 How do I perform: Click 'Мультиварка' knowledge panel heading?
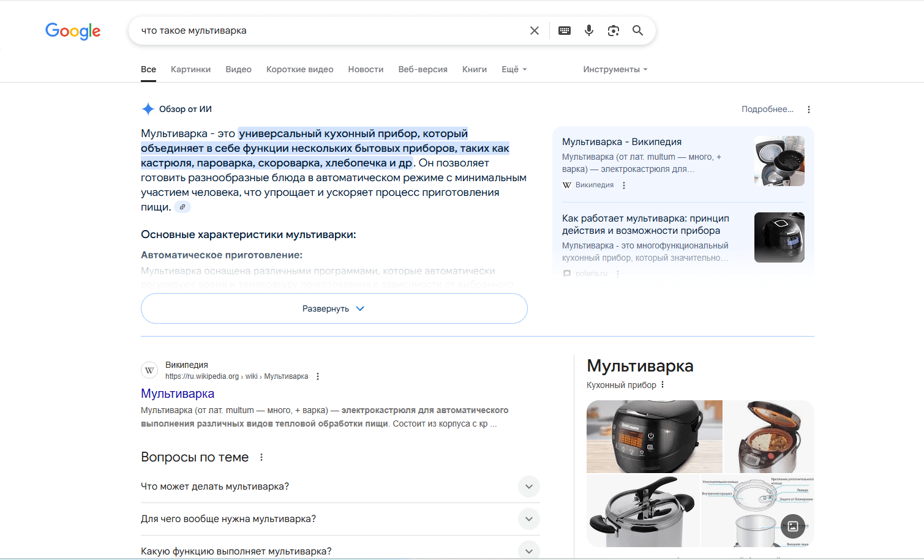640,366
